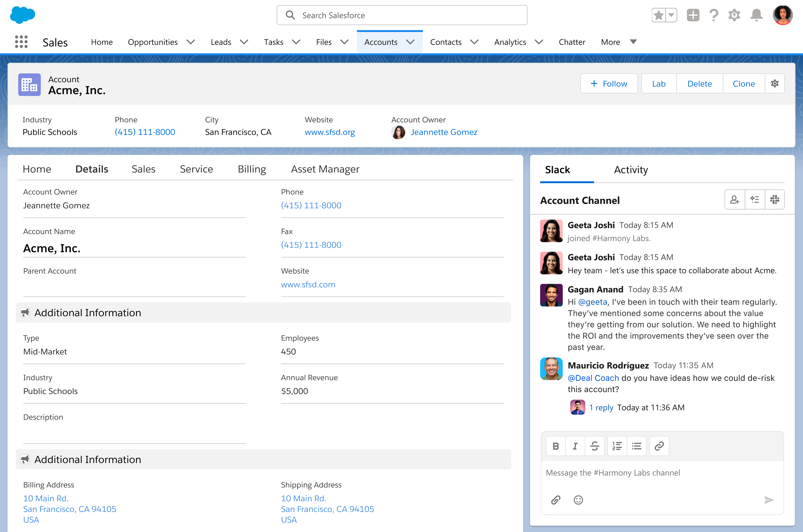Toggle bold formatting in message composer
This screenshot has height=532, width=803.
point(556,446)
